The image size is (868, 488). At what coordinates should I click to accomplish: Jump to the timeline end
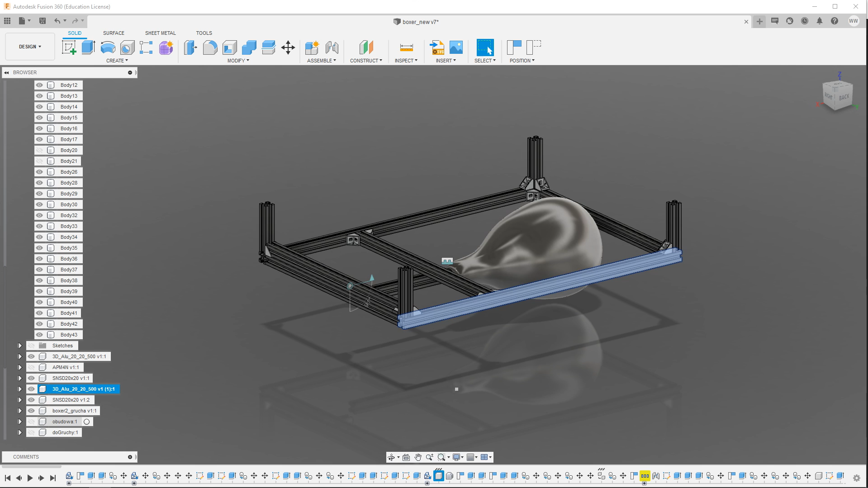(53, 478)
